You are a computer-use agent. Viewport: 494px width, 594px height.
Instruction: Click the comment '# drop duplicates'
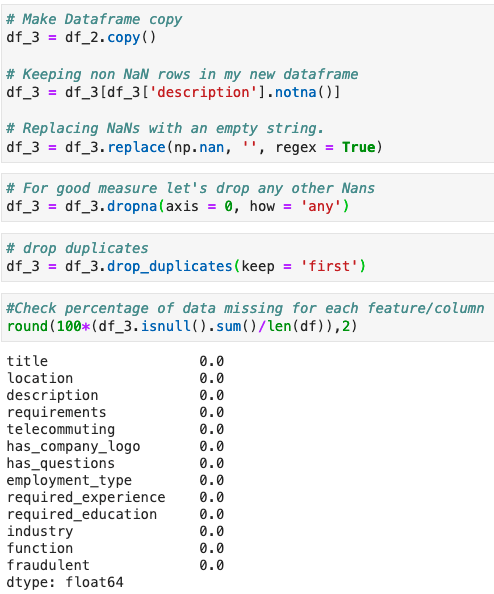coord(77,248)
